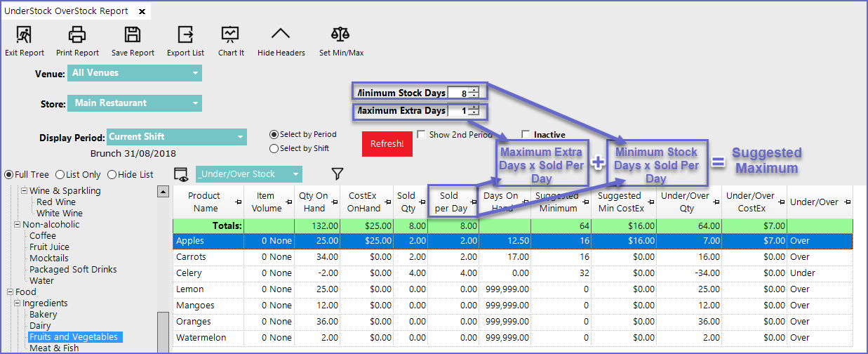Click the filter funnel icon
This screenshot has height=354, width=868.
click(x=337, y=173)
